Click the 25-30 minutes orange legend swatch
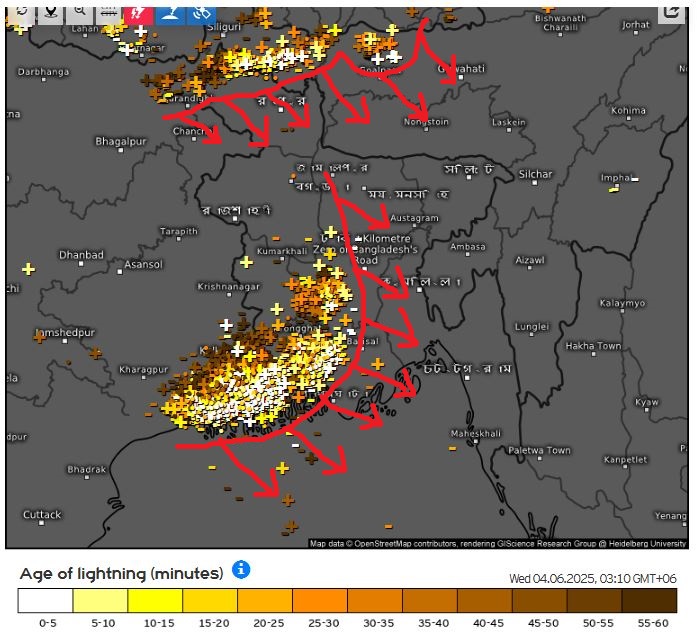 click(319, 600)
